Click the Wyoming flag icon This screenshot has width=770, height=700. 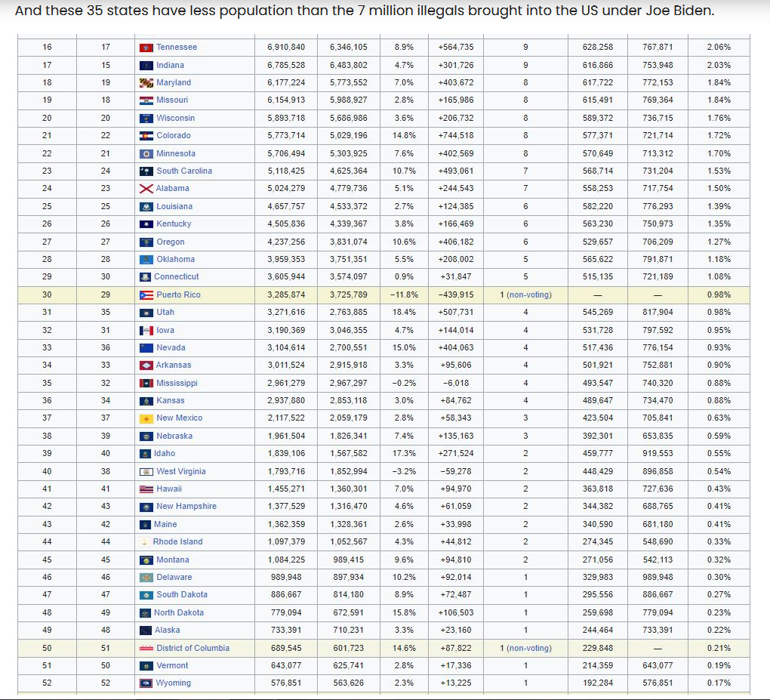point(146,683)
